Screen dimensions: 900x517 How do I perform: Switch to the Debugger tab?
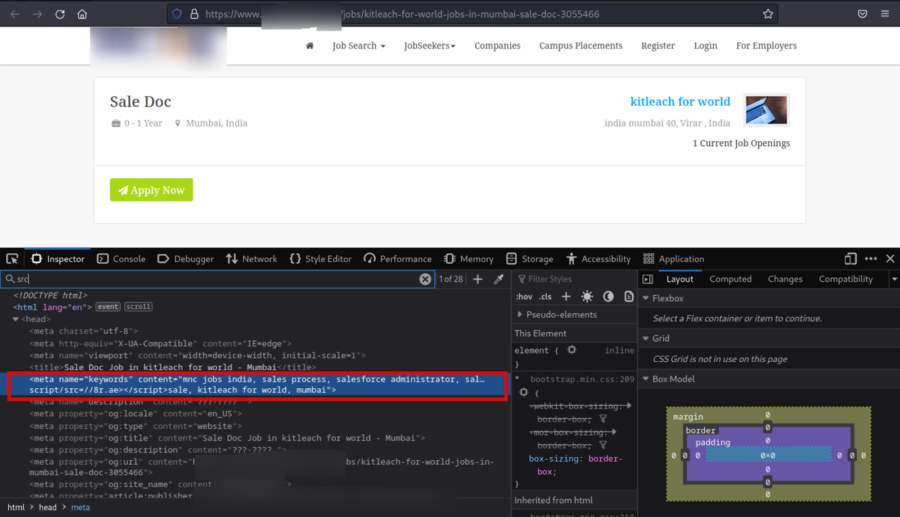click(185, 259)
